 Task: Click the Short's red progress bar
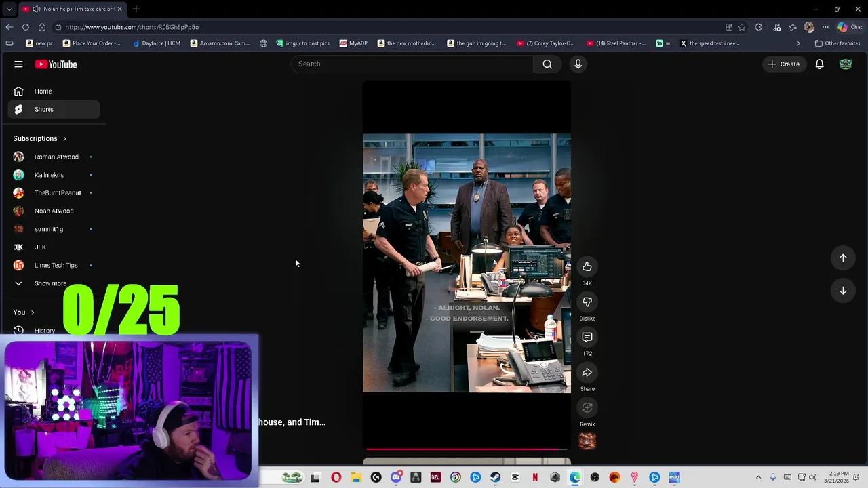(x=467, y=449)
